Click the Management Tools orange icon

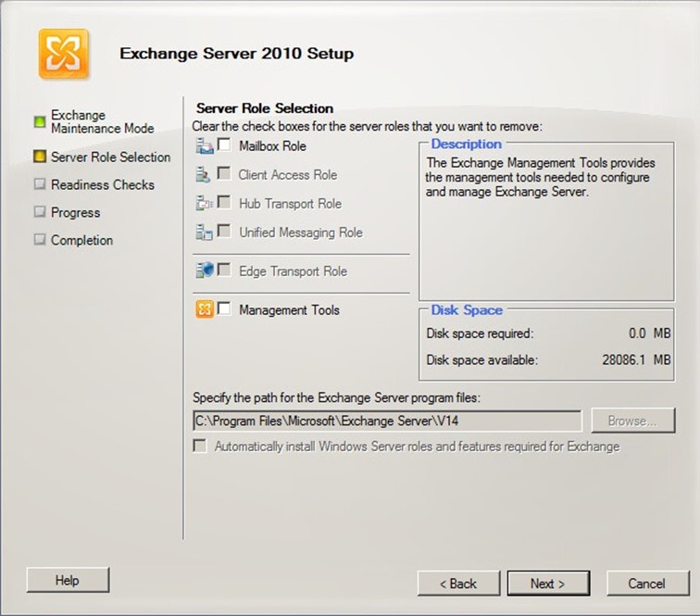205,309
